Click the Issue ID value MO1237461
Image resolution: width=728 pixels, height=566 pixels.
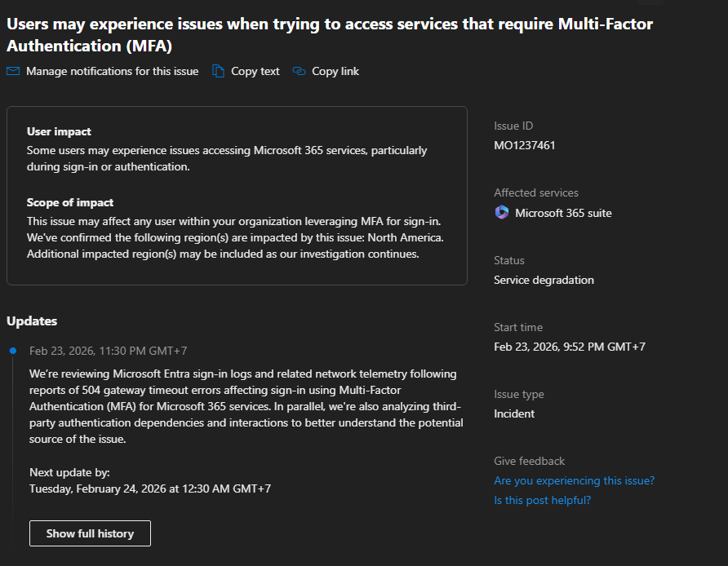pos(525,145)
